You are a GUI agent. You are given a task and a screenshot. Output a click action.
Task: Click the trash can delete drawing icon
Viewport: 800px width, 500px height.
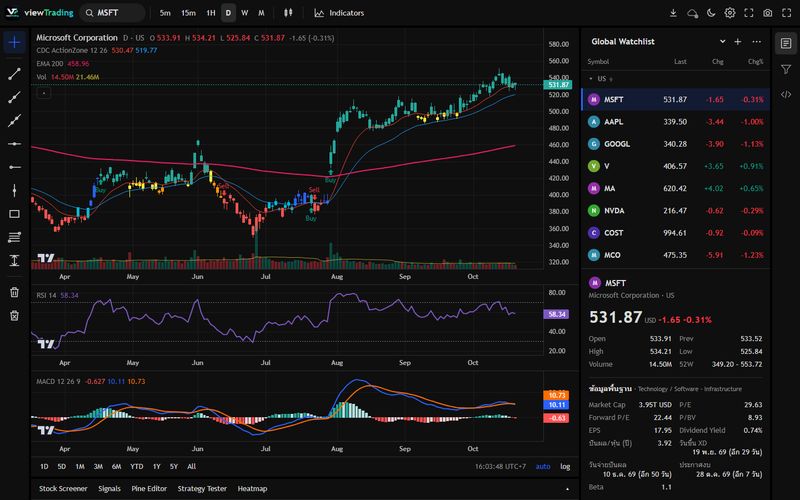[14, 292]
